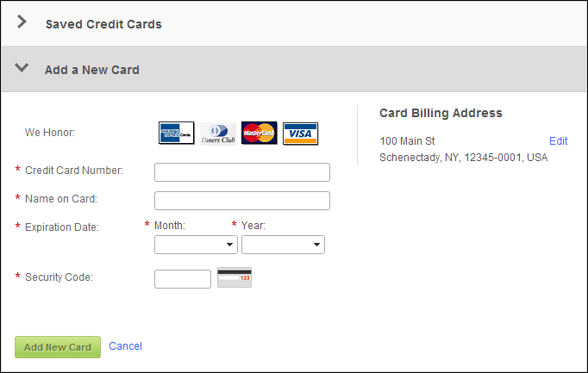
Task: Click the MasterCard logo
Action: 260,133
